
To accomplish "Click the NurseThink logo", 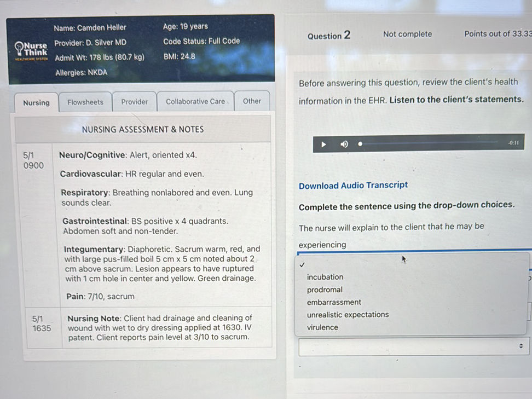I will (31, 50).
